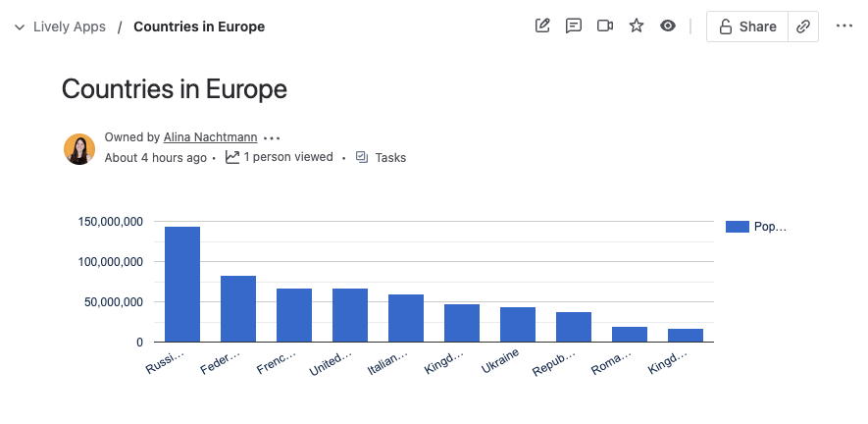The width and height of the screenshot is (868, 424).
Task: Click the page views chart icon
Action: [232, 157]
